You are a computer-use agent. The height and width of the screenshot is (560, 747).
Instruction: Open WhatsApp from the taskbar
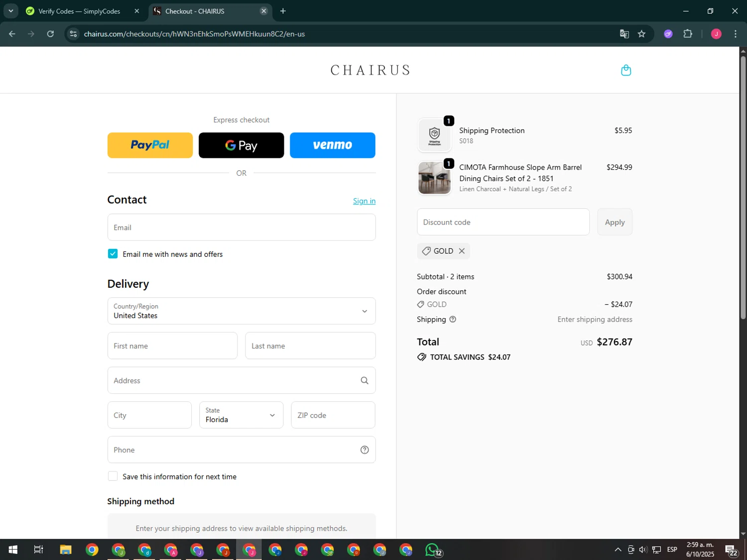pyautogui.click(x=433, y=550)
